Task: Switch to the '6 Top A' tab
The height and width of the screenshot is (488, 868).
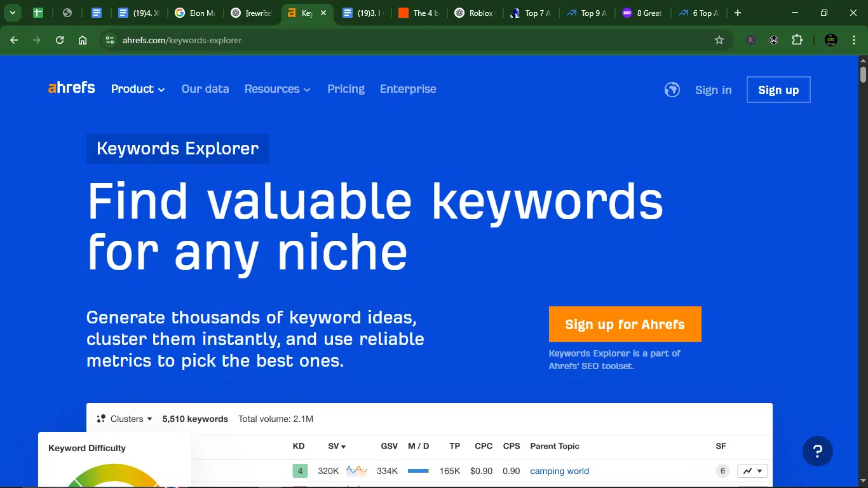Action: pyautogui.click(x=698, y=13)
